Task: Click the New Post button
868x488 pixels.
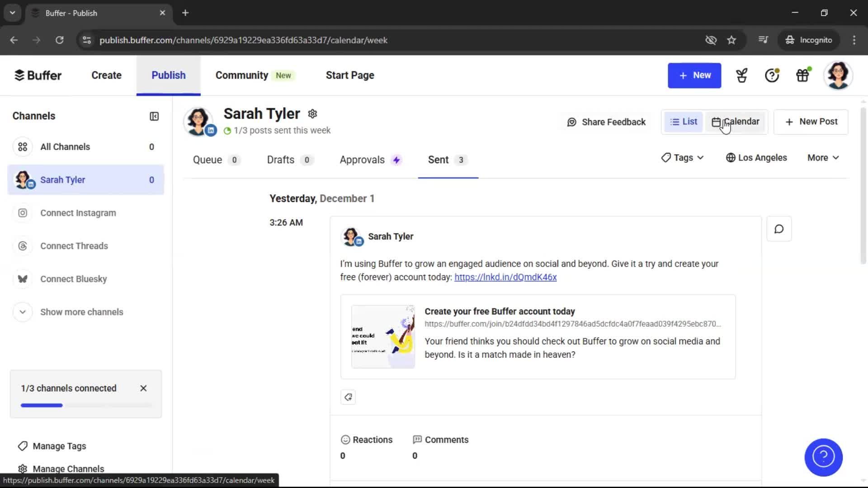Action: [811, 122]
